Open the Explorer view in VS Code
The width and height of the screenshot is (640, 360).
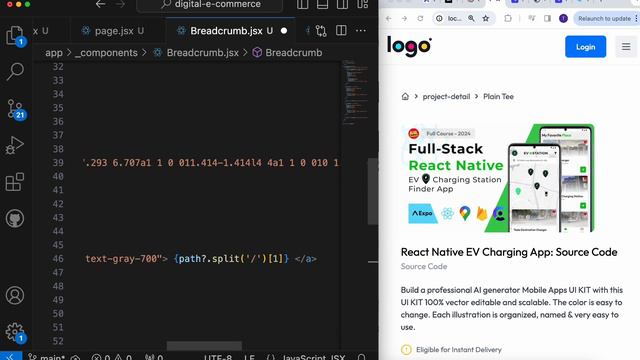click(x=15, y=35)
